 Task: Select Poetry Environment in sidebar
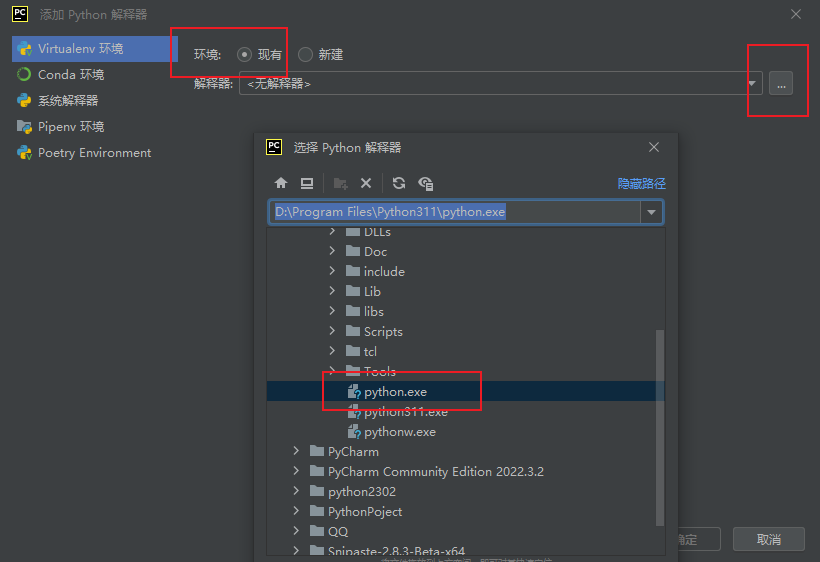pyautogui.click(x=95, y=153)
